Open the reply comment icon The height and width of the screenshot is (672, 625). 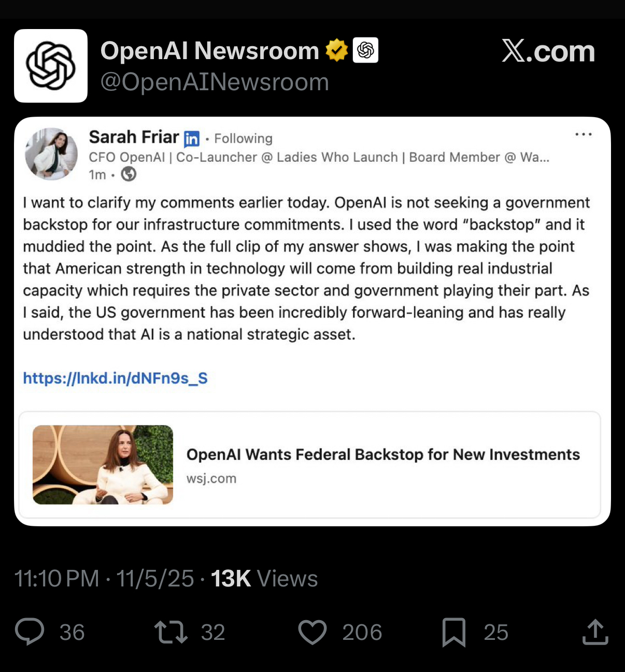pos(30,632)
